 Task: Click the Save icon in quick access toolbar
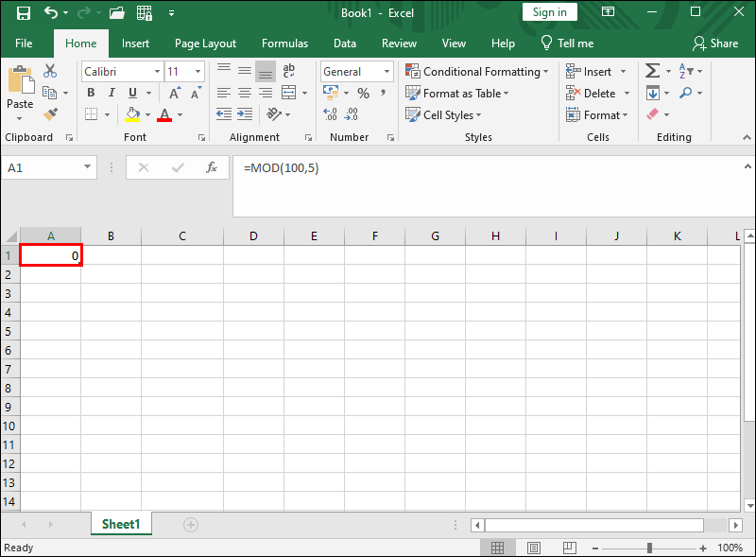point(23,13)
